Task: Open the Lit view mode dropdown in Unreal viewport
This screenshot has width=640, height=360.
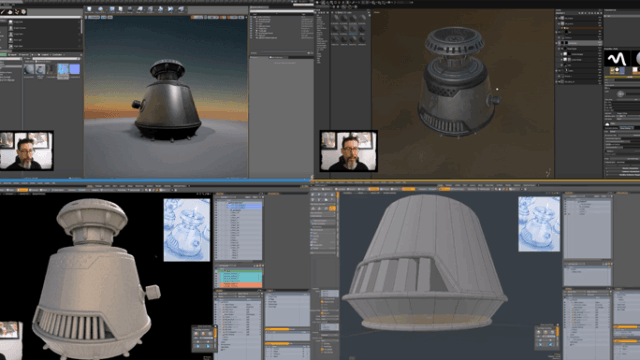Action: point(104,18)
